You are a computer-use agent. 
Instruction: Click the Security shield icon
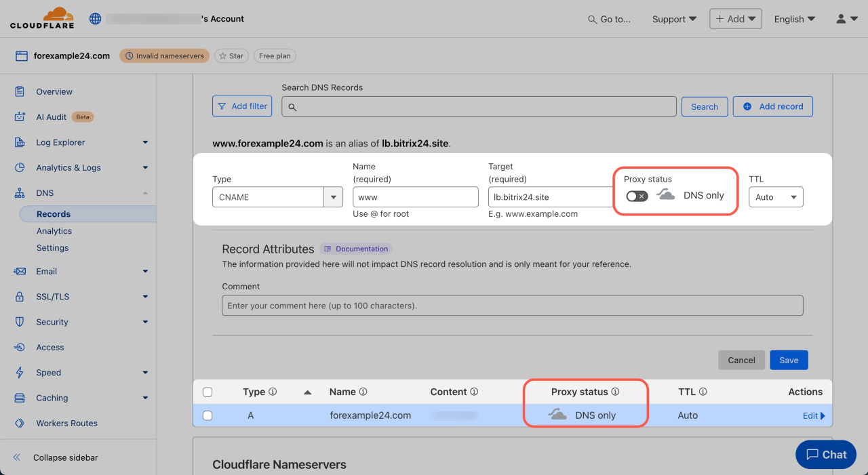pyautogui.click(x=20, y=322)
